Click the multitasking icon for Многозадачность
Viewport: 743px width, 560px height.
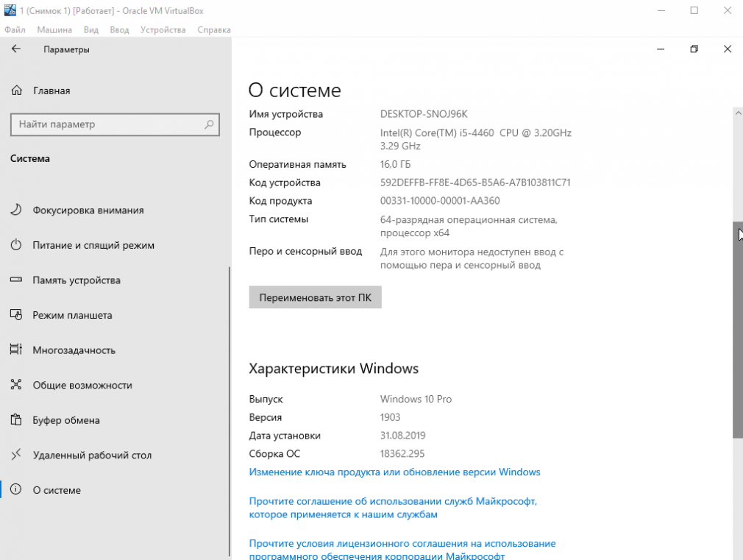[16, 350]
